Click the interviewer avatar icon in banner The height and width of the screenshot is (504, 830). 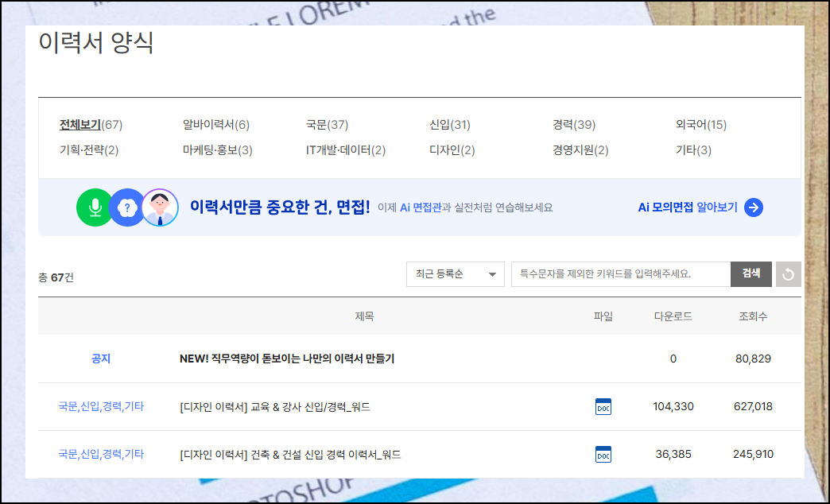tap(160, 207)
